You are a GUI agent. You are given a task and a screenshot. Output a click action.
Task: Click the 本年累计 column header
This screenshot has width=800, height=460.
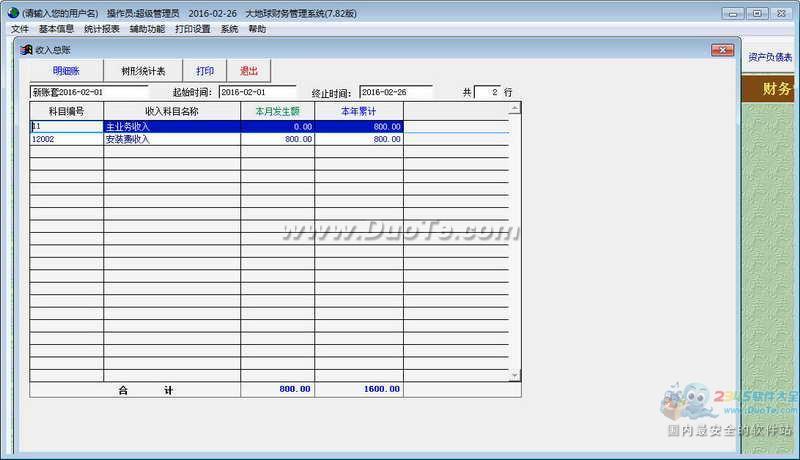[x=359, y=111]
